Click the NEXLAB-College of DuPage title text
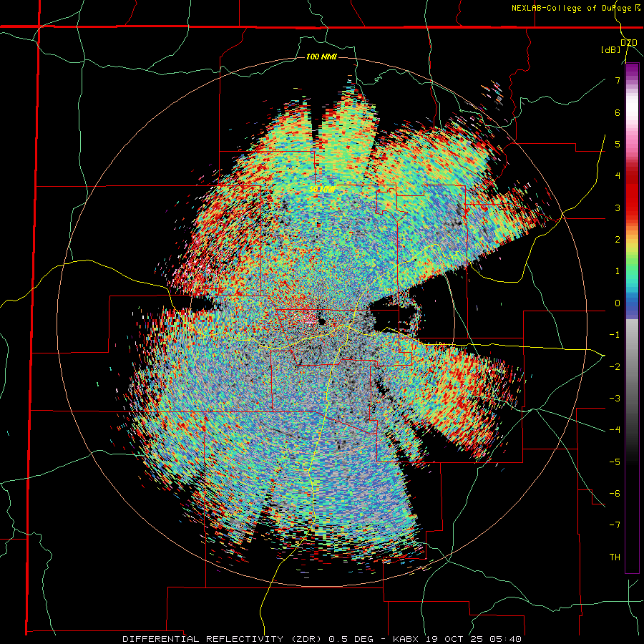This screenshot has width=644, height=644. pos(572,8)
